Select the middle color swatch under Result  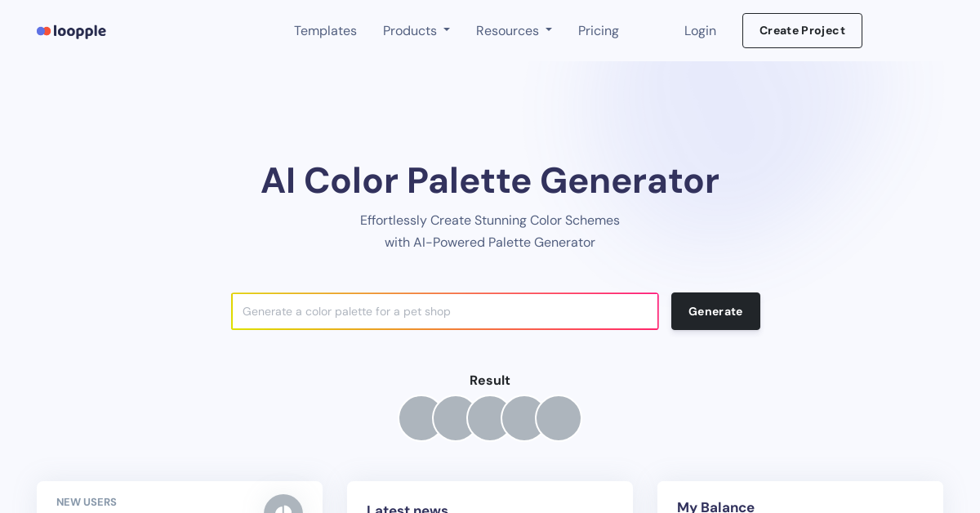(x=488, y=418)
